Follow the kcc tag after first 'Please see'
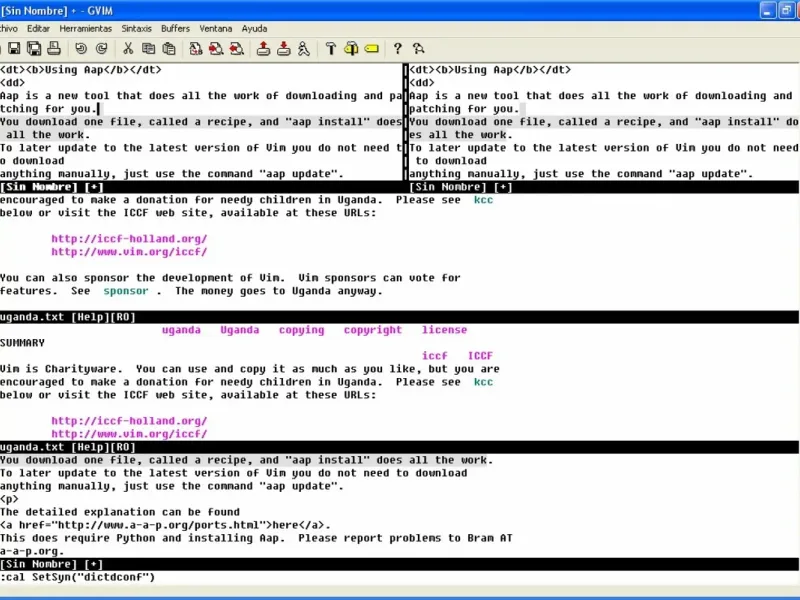Screen dimensions: 800x600 click(x=483, y=200)
